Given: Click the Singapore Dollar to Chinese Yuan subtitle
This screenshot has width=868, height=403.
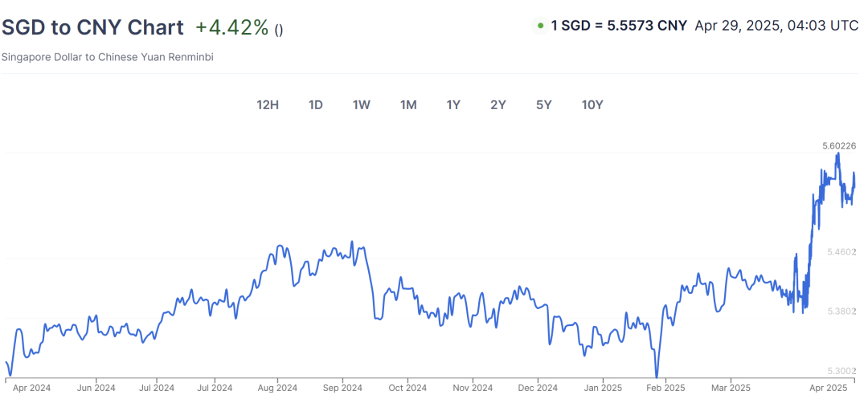Looking at the screenshot, I should click(x=108, y=57).
